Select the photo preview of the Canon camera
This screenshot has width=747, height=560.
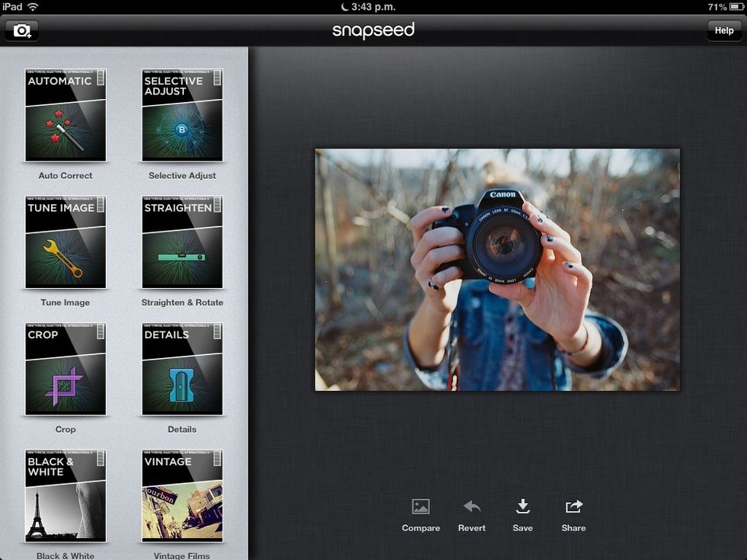[x=497, y=270]
